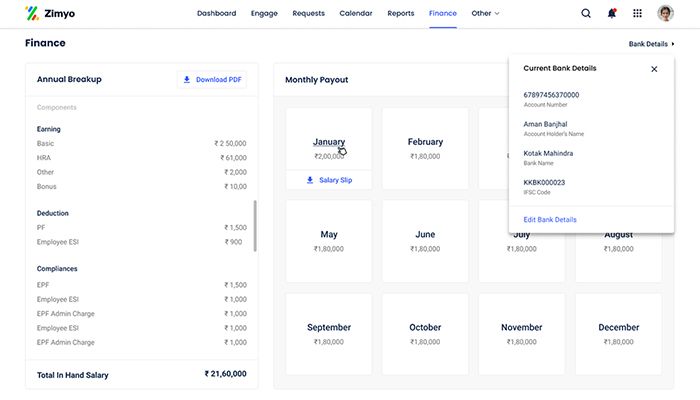700x400 pixels.
Task: Navigate to the Reports tab
Action: click(x=401, y=13)
